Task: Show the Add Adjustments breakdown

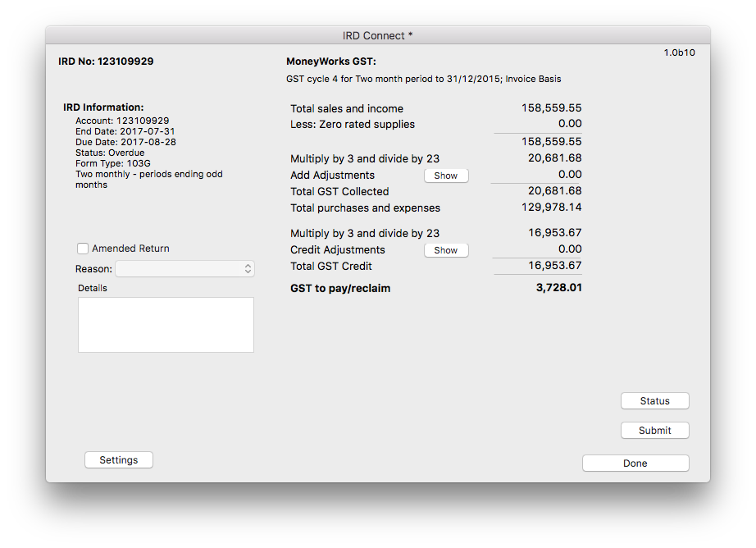Action: [x=446, y=176]
